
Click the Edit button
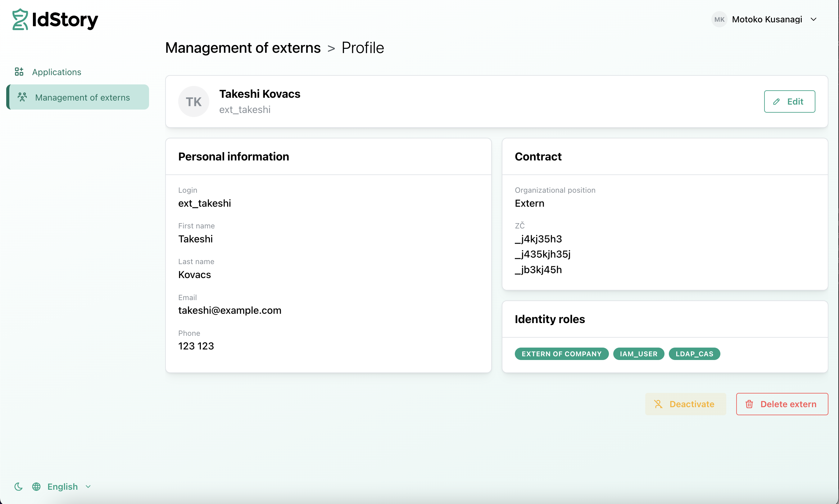pos(789,101)
